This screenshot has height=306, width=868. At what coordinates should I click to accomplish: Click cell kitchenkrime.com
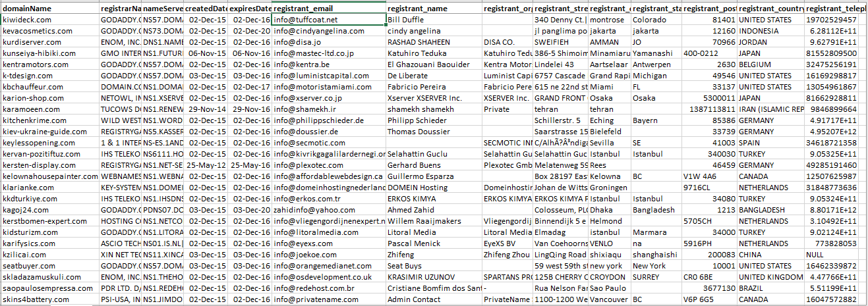click(50, 120)
